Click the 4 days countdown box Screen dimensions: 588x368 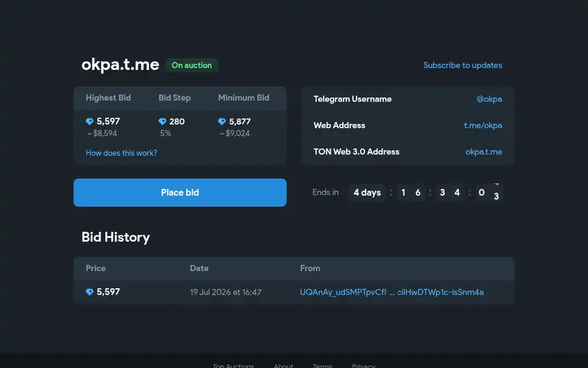click(367, 192)
